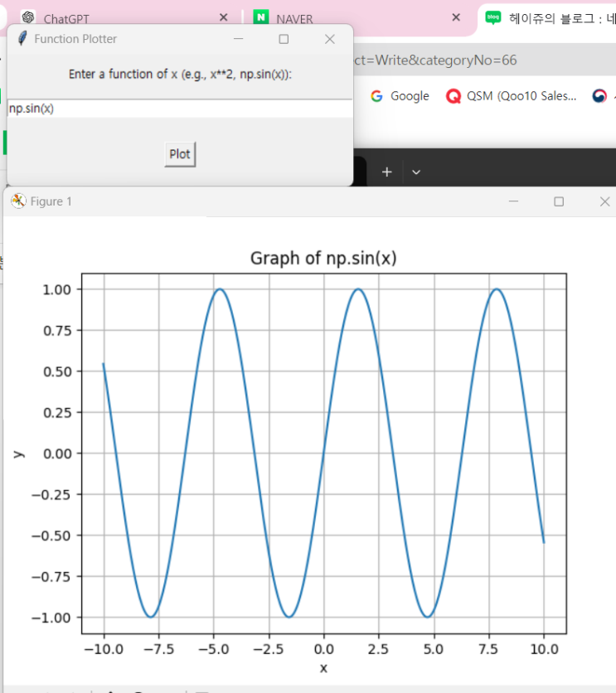
Task: Minimize the Function Plotter window
Action: [239, 39]
